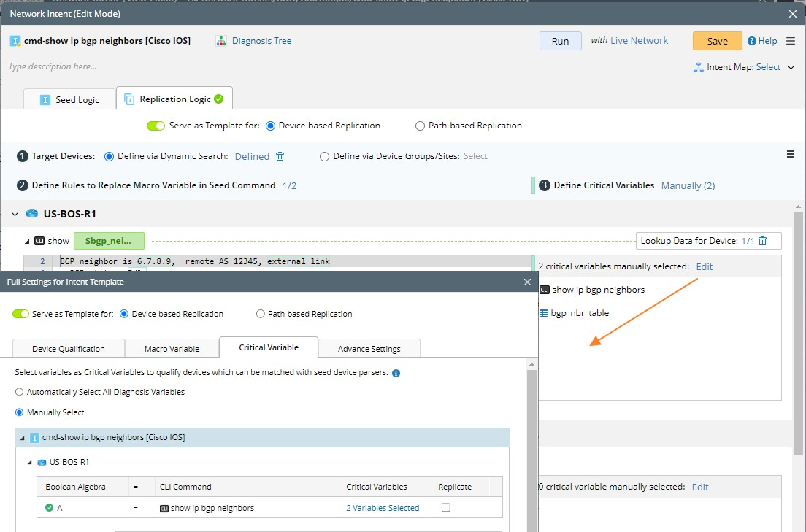This screenshot has height=532, width=806.
Task: Click the $bgp_nei... macro variable chip
Action: tap(109, 241)
